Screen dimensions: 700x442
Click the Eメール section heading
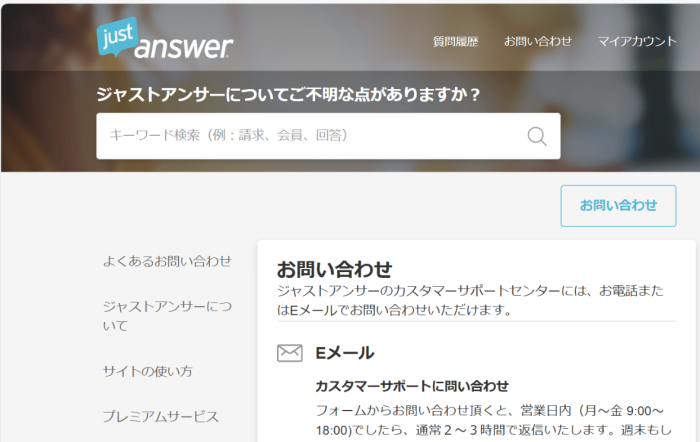345,353
